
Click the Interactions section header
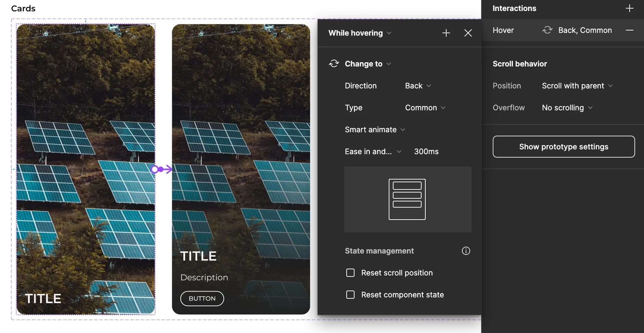click(514, 8)
